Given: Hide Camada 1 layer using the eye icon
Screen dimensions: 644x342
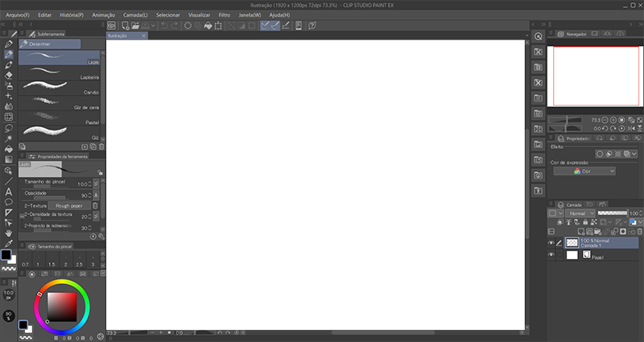Looking at the screenshot, I should click(x=551, y=241).
